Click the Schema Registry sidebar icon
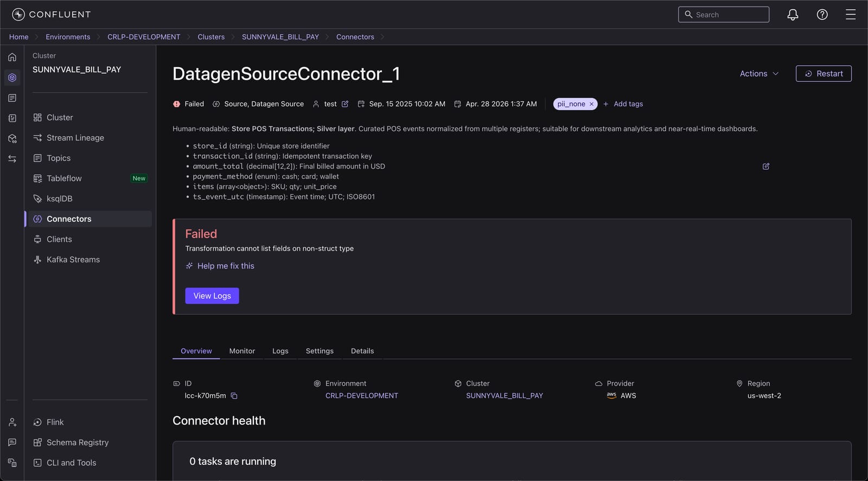The image size is (868, 481). 37,442
